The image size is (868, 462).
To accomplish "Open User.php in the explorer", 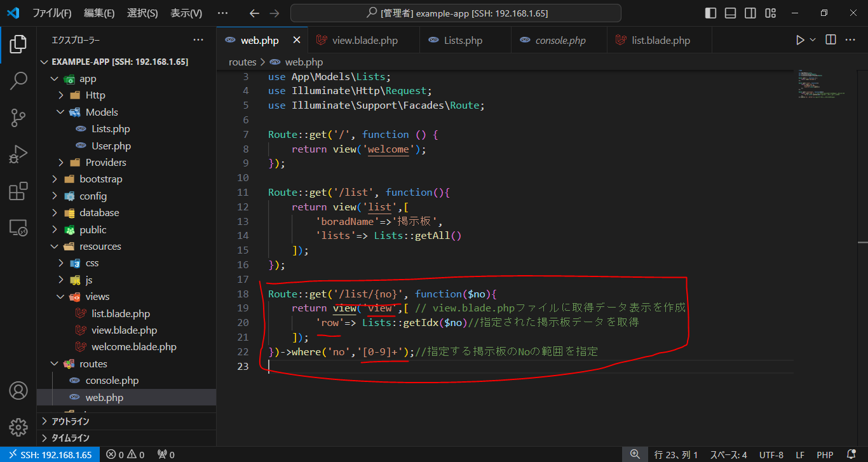I will coord(126,146).
